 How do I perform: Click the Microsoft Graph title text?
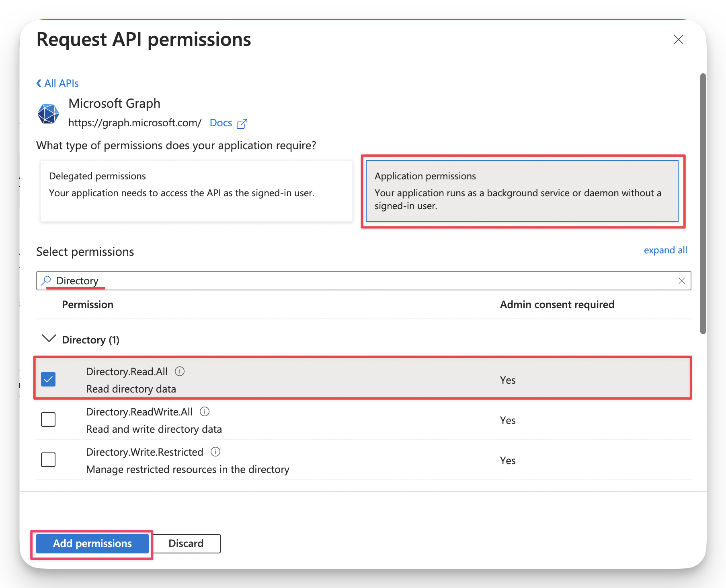pyautogui.click(x=115, y=103)
